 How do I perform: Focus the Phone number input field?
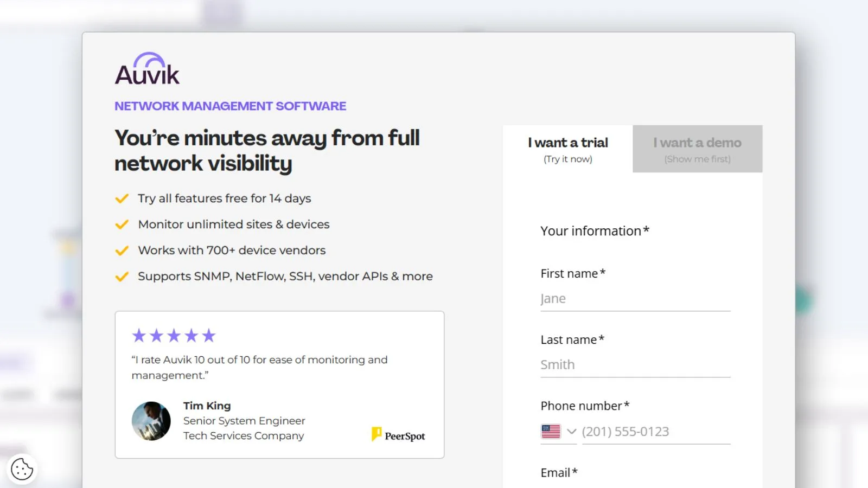pyautogui.click(x=656, y=432)
